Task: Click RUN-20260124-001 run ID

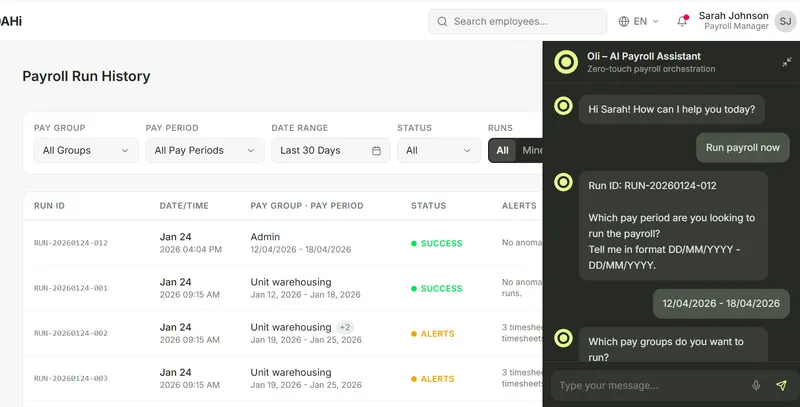Action: coord(71,288)
